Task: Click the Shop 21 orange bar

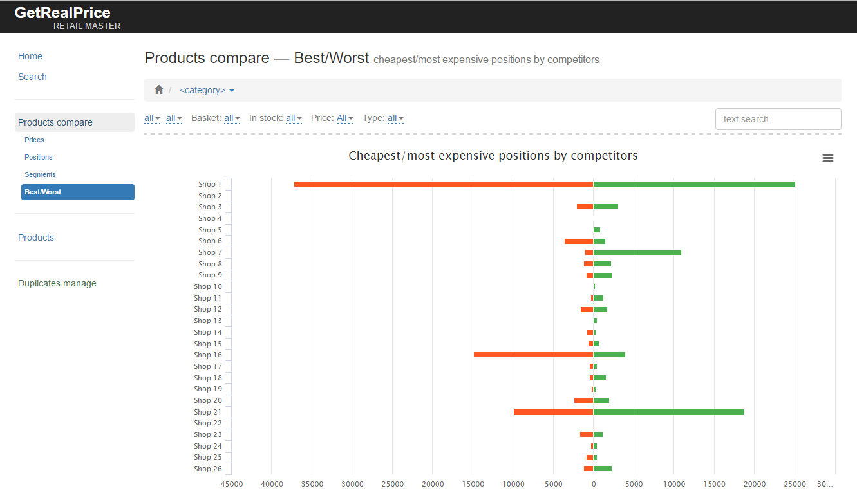Action: 553,412
